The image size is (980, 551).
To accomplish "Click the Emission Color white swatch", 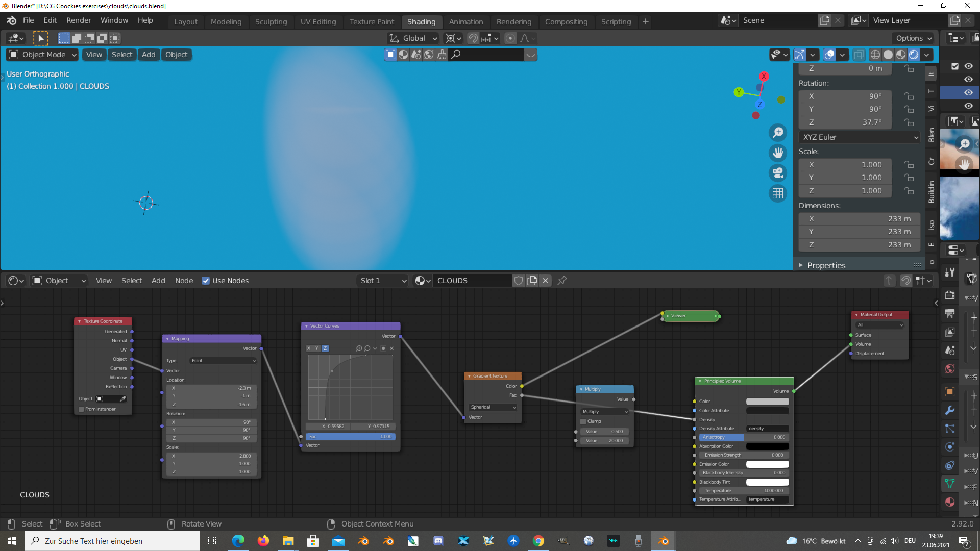I will [x=767, y=464].
